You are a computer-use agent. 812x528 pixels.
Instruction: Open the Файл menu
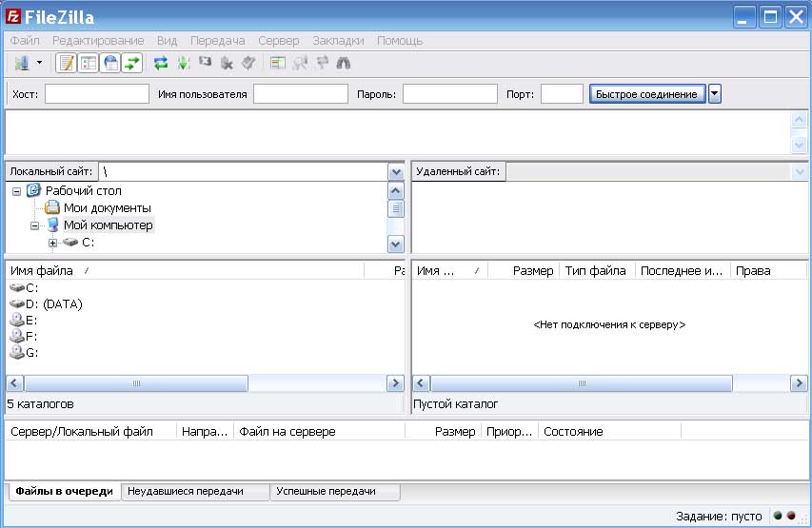coord(25,40)
